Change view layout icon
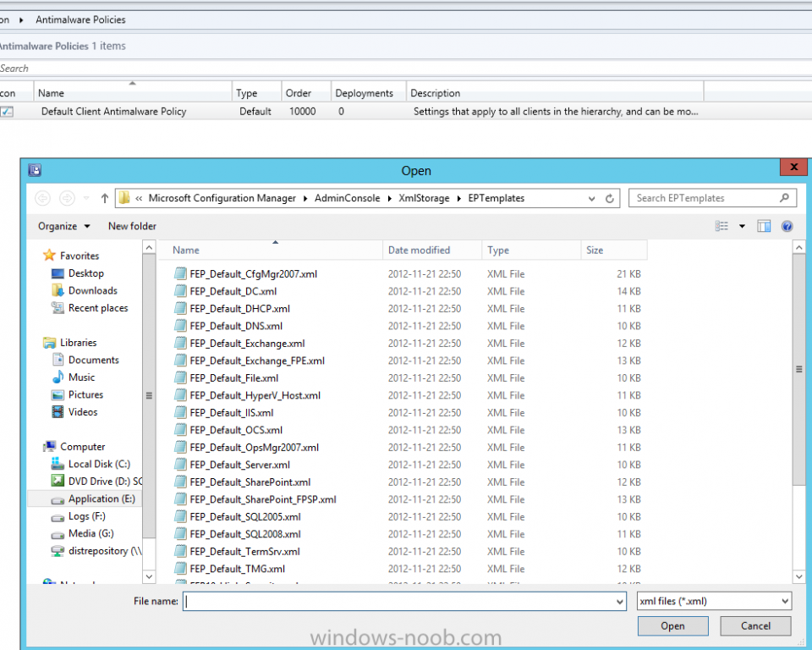Image resolution: width=812 pixels, height=650 pixels. click(721, 226)
